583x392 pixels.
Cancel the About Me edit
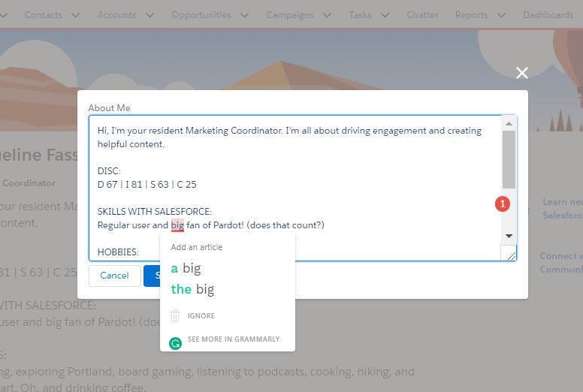[114, 276]
